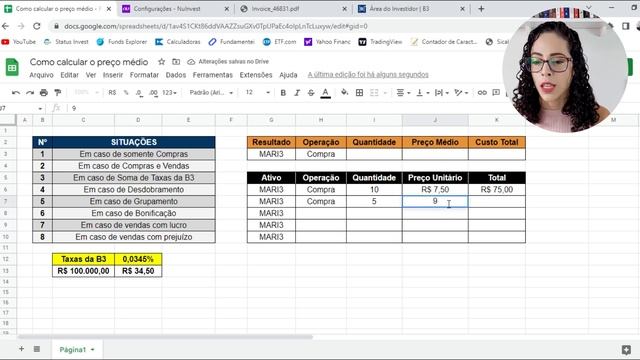Click the merge cells icon
This screenshot has width=640, height=360.
pos(374,93)
